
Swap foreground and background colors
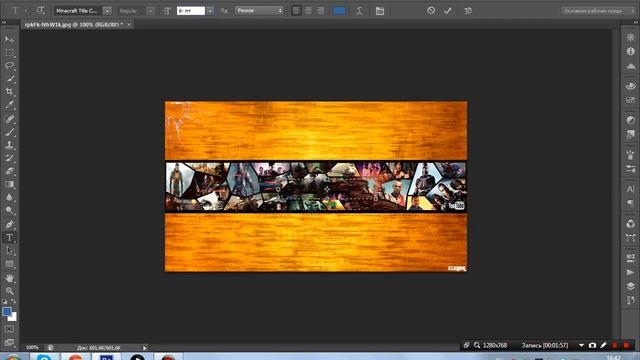pyautogui.click(x=14, y=302)
